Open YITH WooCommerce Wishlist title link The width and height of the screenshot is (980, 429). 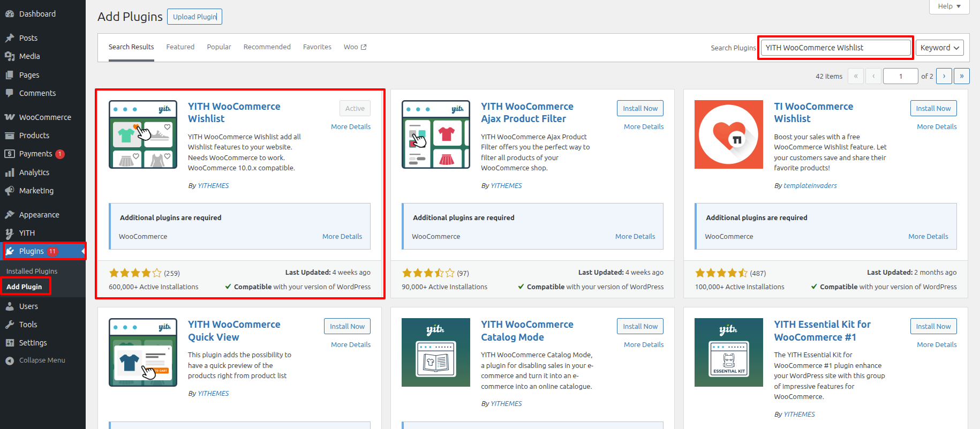(234, 112)
